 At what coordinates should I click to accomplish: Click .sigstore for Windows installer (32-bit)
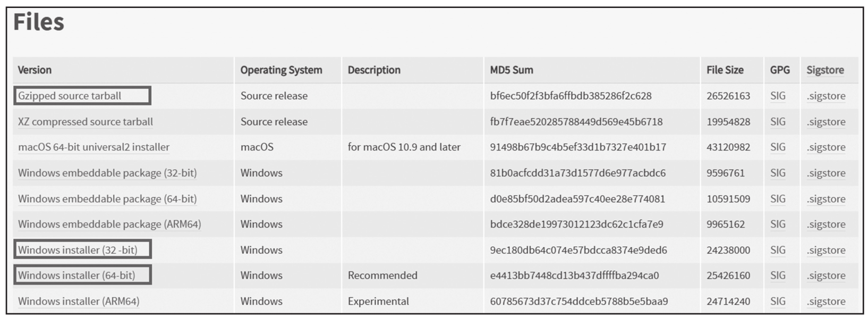coord(826,250)
